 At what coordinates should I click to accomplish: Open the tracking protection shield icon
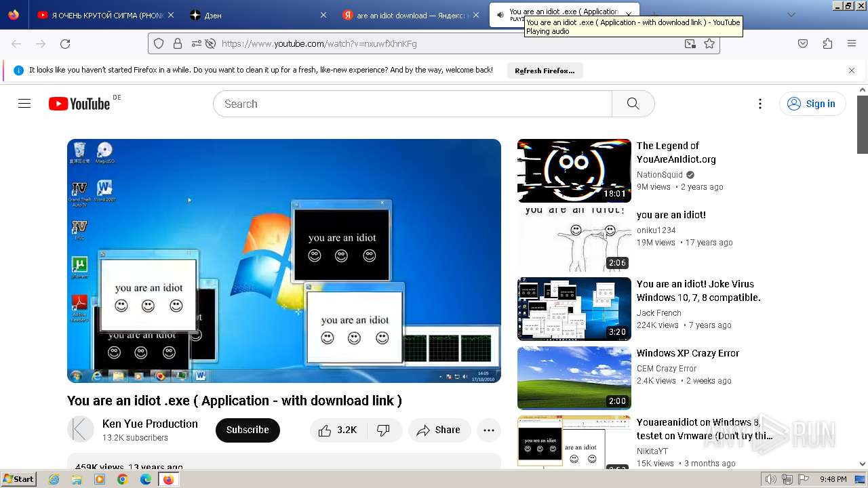tap(159, 43)
